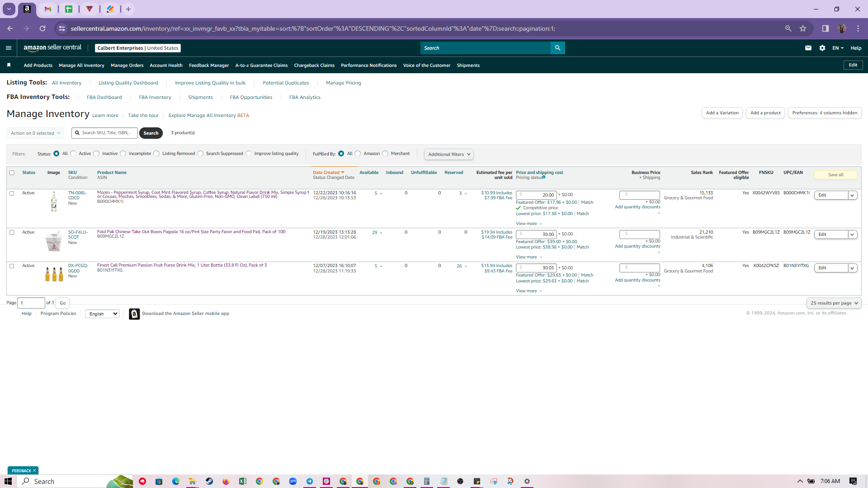Go to Listing Quality Dashboard
Viewport: 868px width, 488px height.
pyautogui.click(x=128, y=83)
